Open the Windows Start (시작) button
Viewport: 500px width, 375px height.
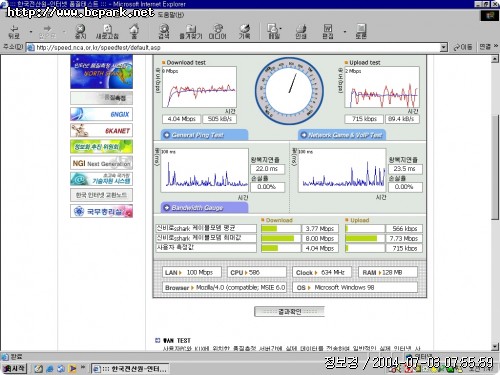tap(14, 368)
